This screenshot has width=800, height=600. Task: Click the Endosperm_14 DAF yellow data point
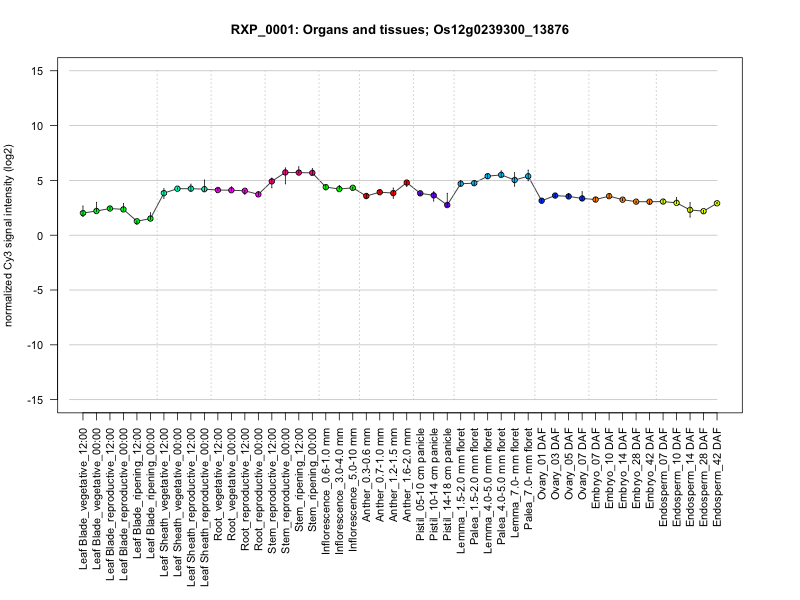(690, 210)
